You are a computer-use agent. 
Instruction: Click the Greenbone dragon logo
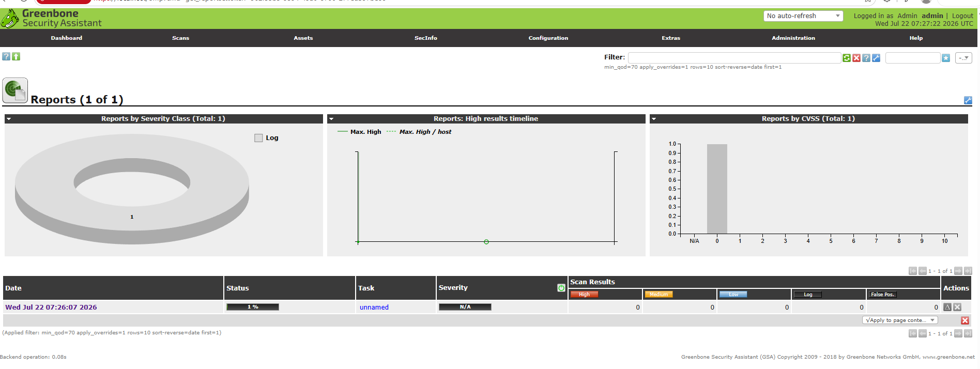pyautogui.click(x=10, y=19)
